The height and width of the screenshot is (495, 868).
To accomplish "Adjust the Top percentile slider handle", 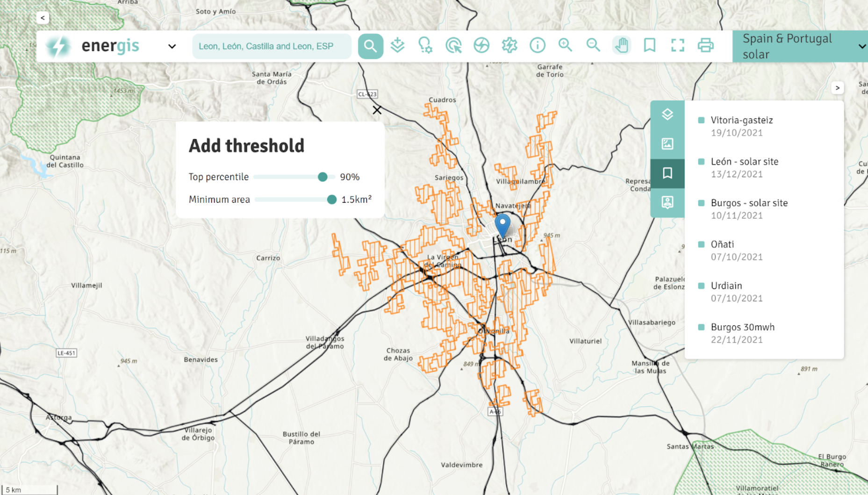I will point(323,177).
